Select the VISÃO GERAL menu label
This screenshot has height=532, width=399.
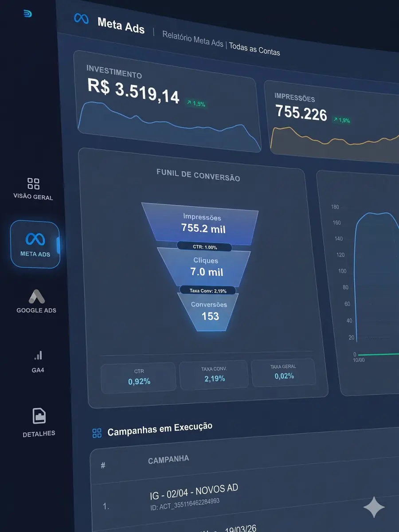tap(33, 197)
